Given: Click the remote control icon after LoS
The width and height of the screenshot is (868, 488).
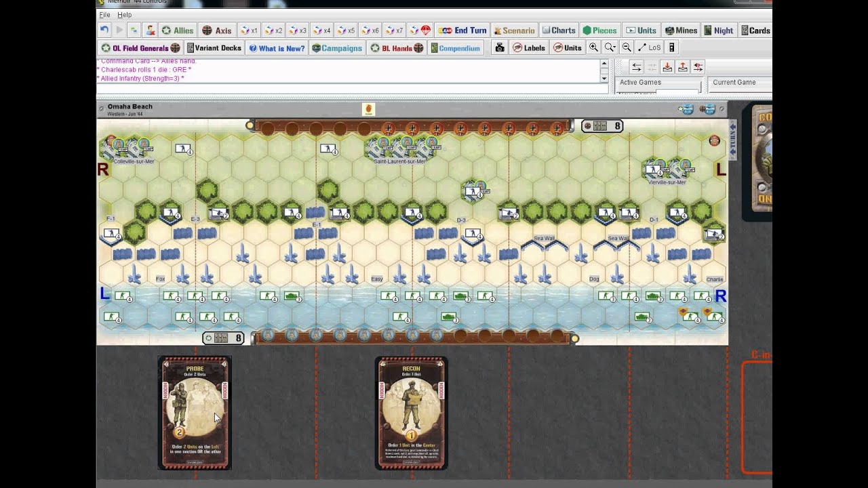Looking at the screenshot, I should pos(671,47).
